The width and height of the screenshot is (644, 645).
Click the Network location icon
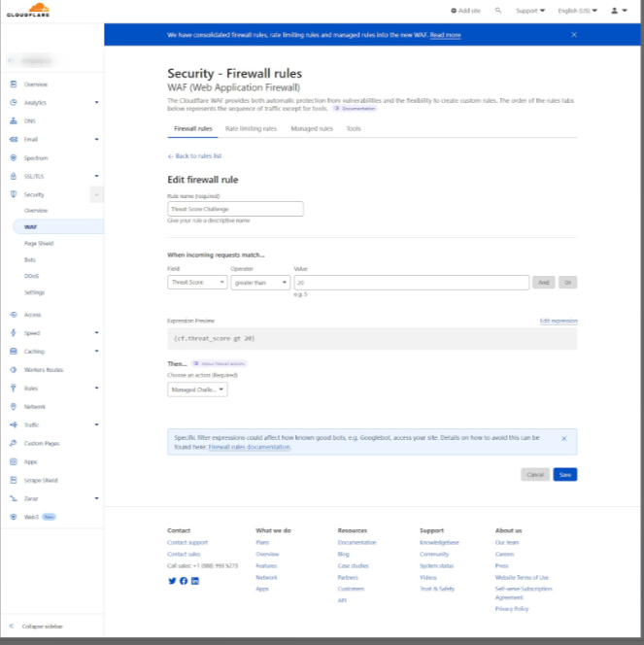point(14,406)
